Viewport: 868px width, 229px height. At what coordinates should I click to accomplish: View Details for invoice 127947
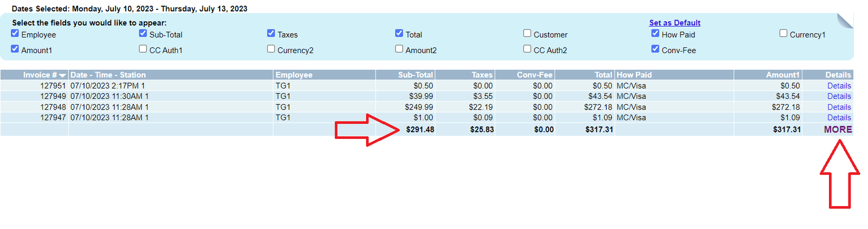coord(839,117)
